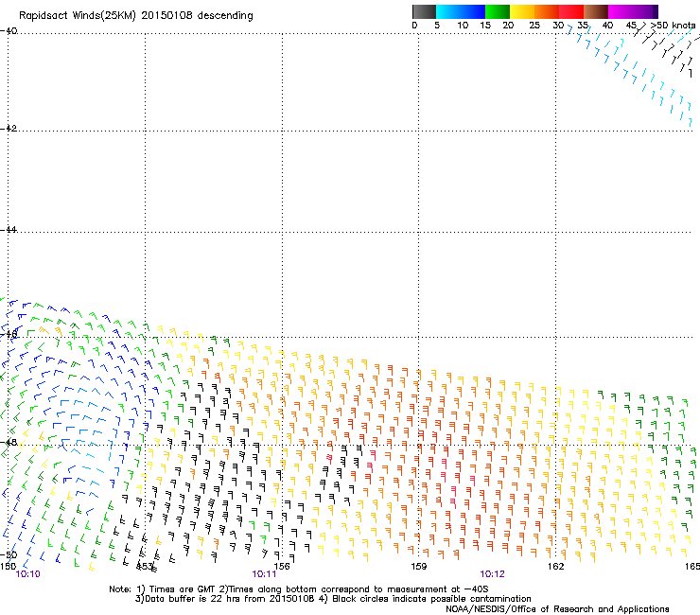The height and width of the screenshot is (615, 700).
Task: Click the '>50 knots' legend label
Action: pos(673,26)
